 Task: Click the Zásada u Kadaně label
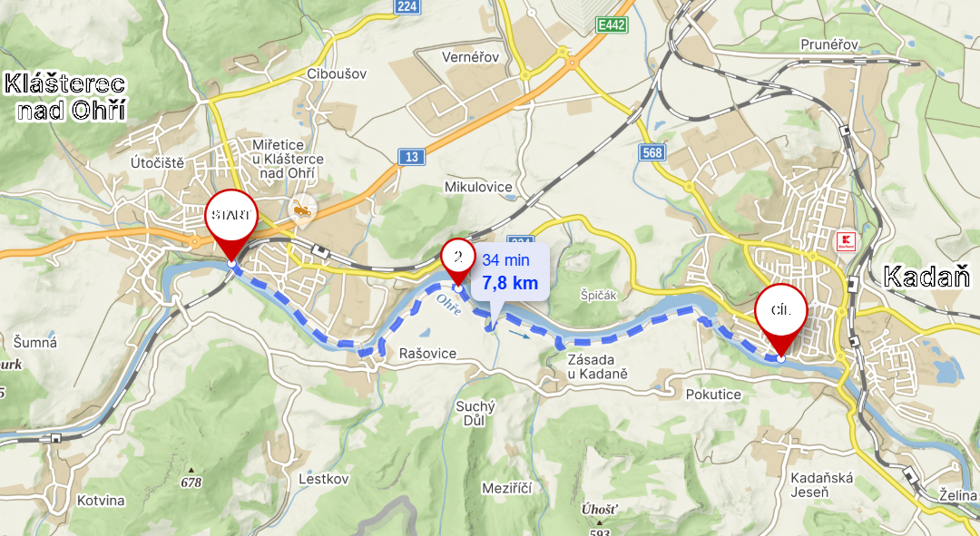(x=597, y=366)
